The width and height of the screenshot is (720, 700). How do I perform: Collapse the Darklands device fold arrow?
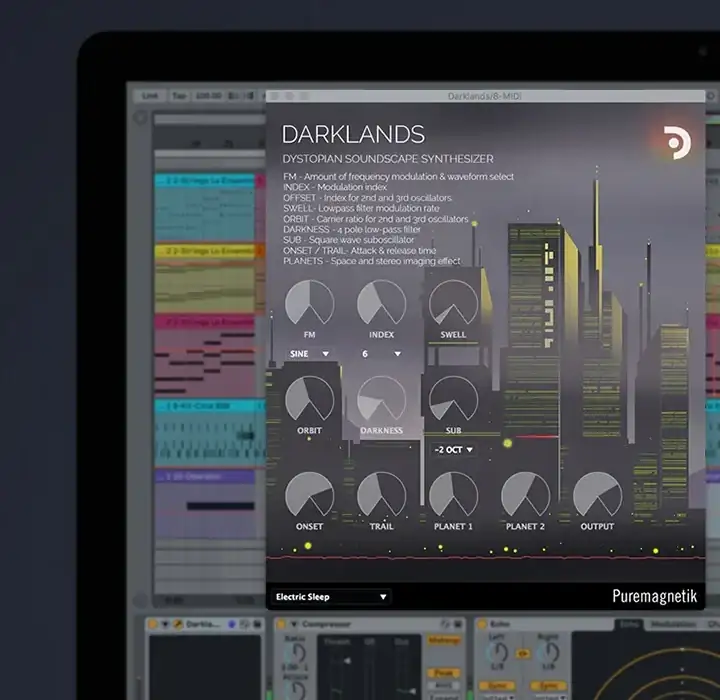[165, 624]
